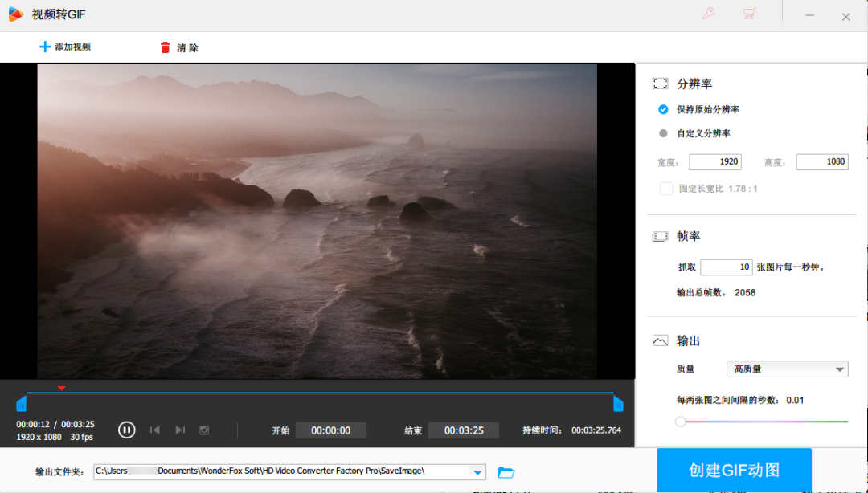
Task: Step to previous frame
Action: [x=154, y=430]
